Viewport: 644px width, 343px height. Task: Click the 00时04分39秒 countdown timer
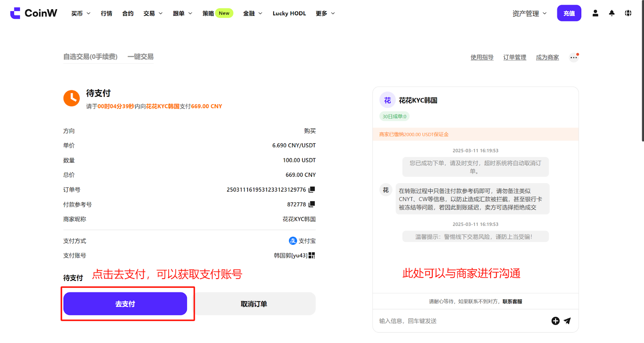116,106
